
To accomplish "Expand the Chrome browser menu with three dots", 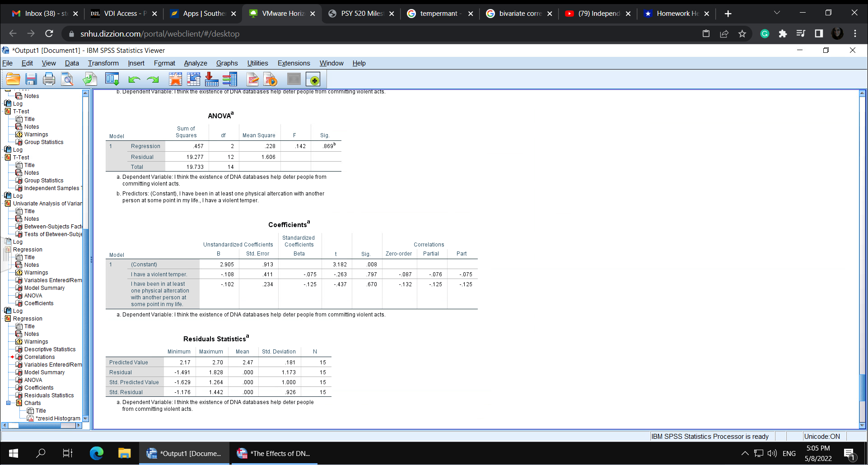I will click(855, 33).
